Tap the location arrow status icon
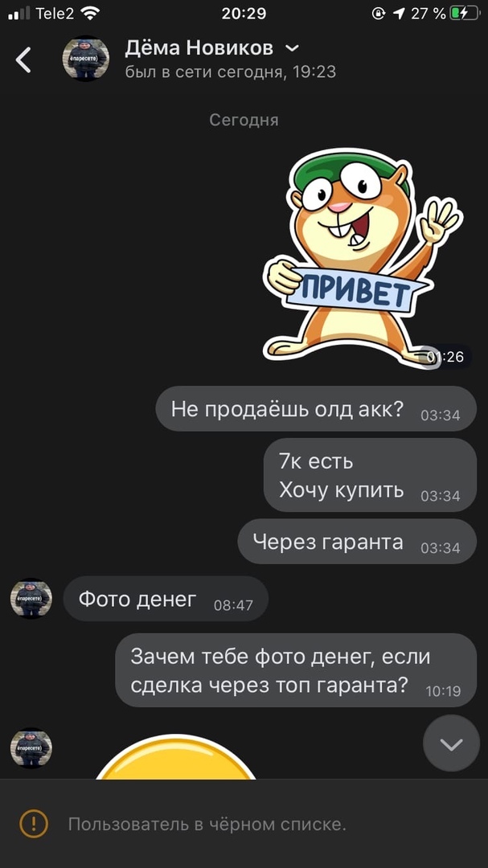Viewport: 488px width, 868px height. pyautogui.click(x=398, y=14)
